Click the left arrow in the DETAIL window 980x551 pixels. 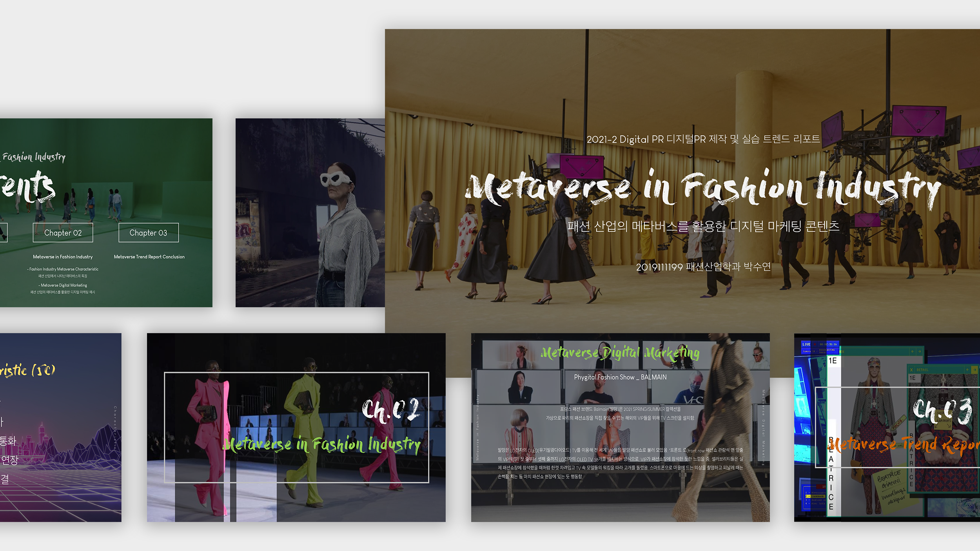(x=967, y=370)
